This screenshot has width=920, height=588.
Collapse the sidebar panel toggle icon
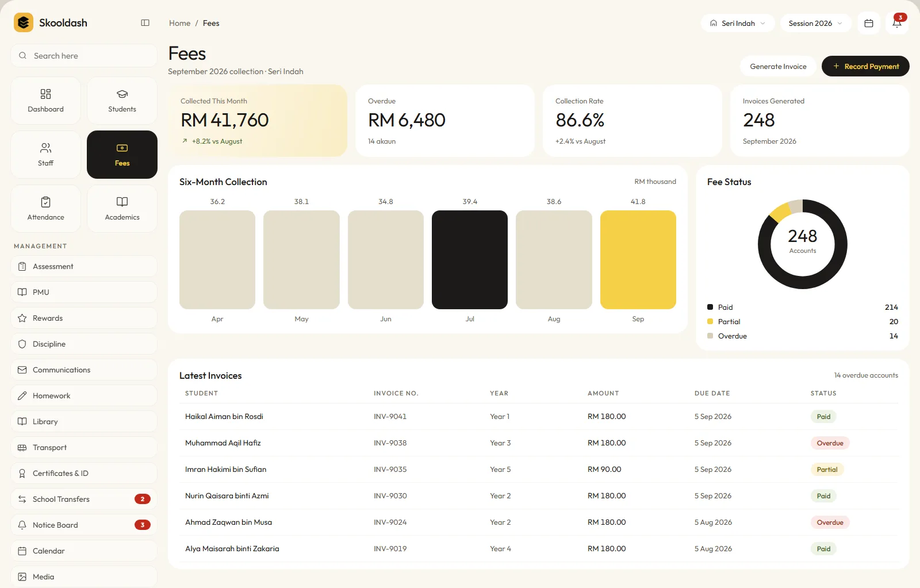pyautogui.click(x=145, y=23)
